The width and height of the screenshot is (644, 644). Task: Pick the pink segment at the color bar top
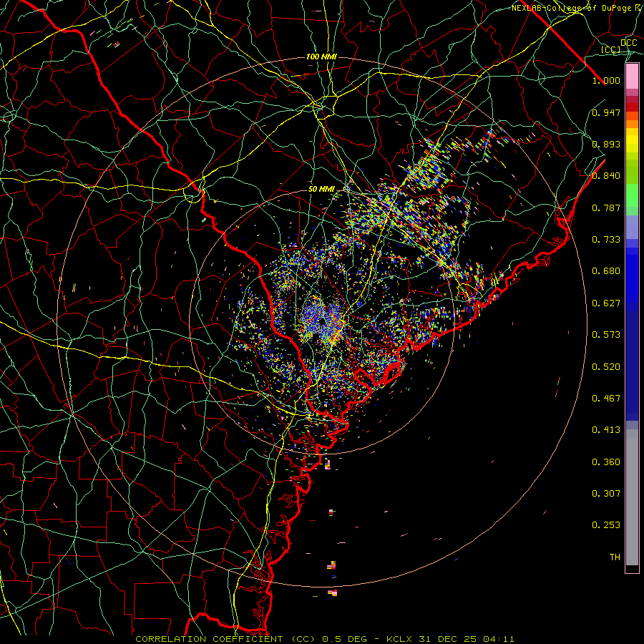pyautogui.click(x=632, y=77)
